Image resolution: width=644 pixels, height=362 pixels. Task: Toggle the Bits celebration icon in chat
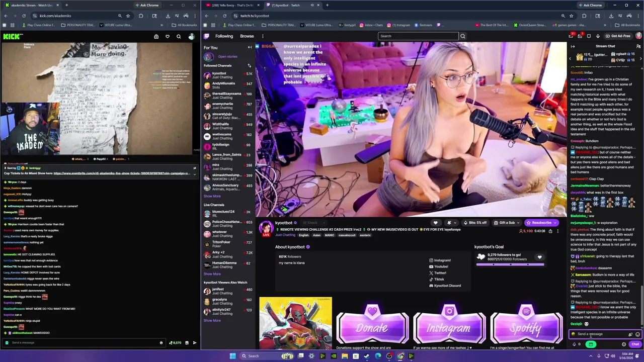pos(630,334)
